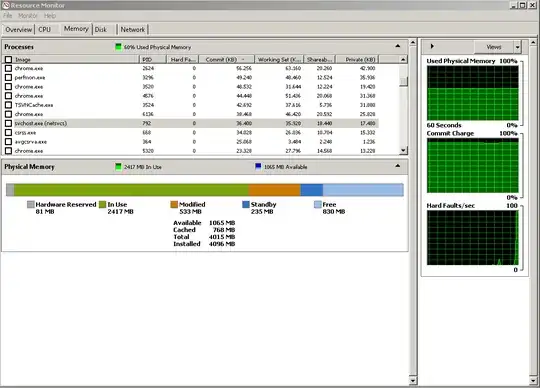Click the green In Use legend square
The image size is (540, 388).
[102, 205]
